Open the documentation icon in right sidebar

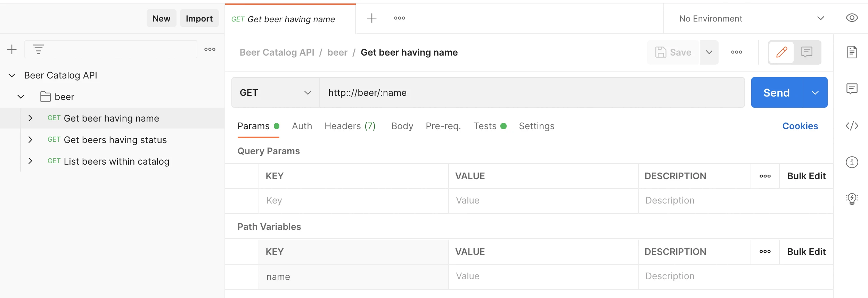tap(852, 52)
